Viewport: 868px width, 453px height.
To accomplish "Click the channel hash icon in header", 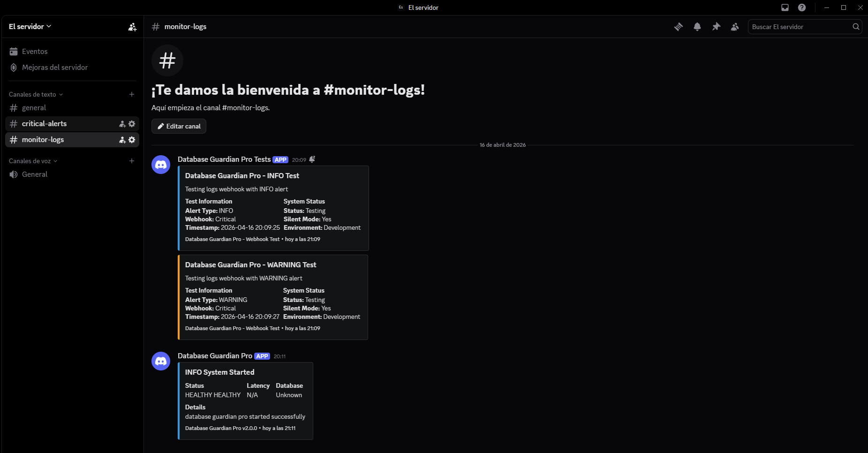I will 156,27.
